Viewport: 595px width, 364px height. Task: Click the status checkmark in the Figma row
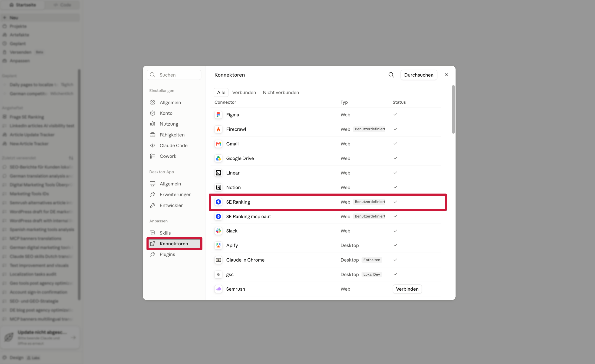click(395, 115)
